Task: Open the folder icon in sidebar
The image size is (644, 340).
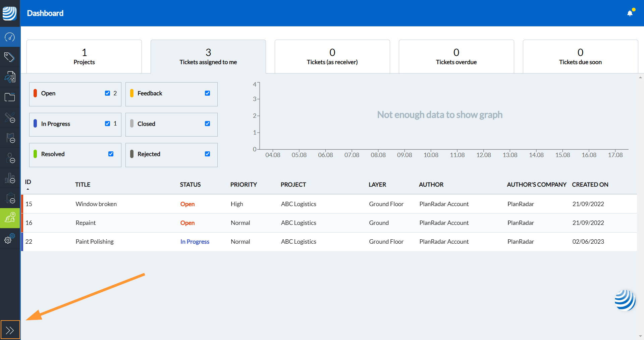Action: tap(10, 97)
